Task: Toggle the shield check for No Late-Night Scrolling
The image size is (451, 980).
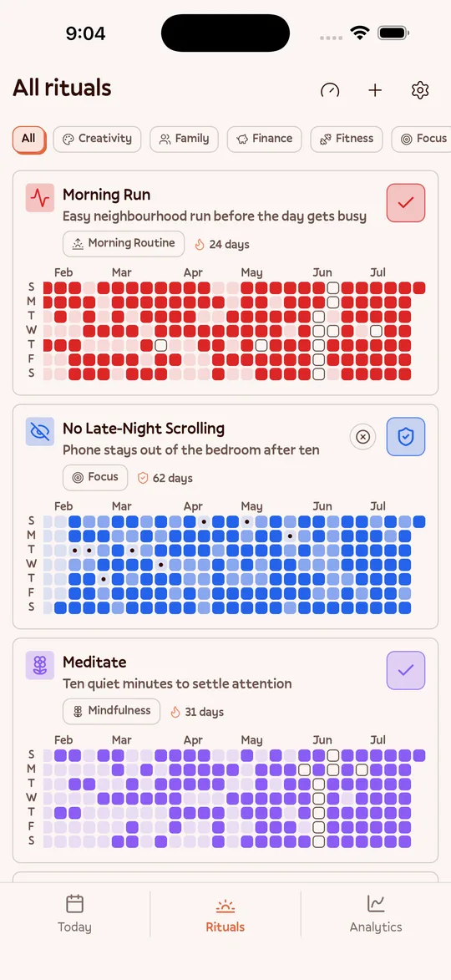Action: coord(406,437)
